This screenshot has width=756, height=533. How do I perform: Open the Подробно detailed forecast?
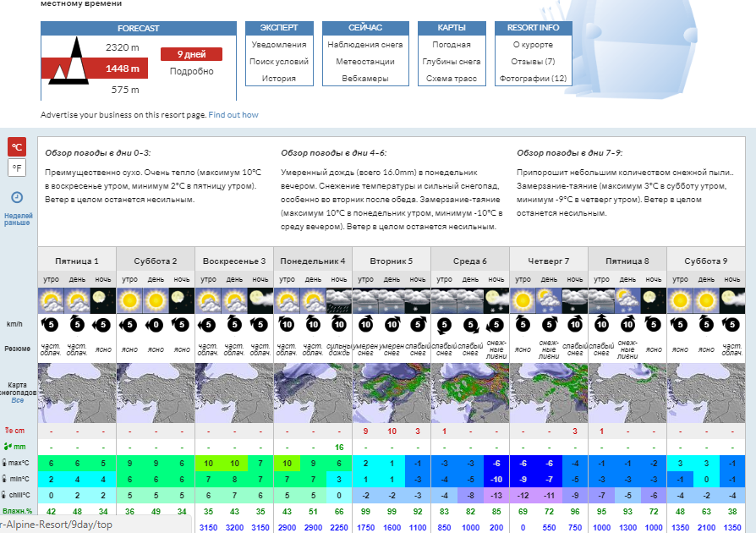point(191,71)
